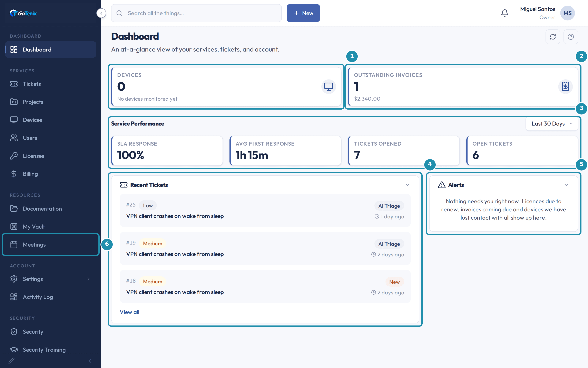Open Licenses section

click(x=51, y=156)
